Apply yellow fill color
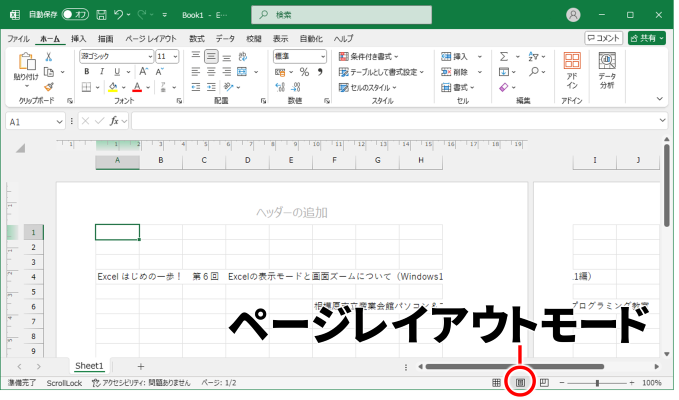This screenshot has width=679, height=400. [x=113, y=87]
